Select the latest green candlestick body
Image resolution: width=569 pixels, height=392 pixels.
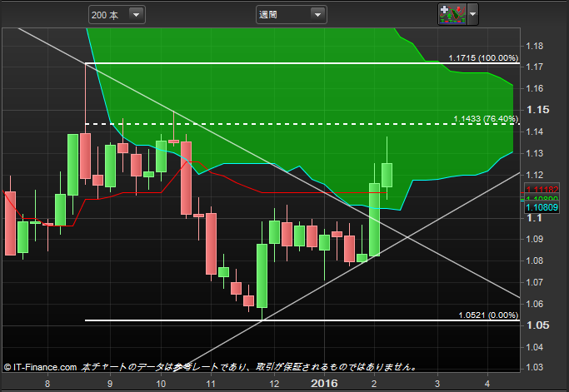point(387,175)
